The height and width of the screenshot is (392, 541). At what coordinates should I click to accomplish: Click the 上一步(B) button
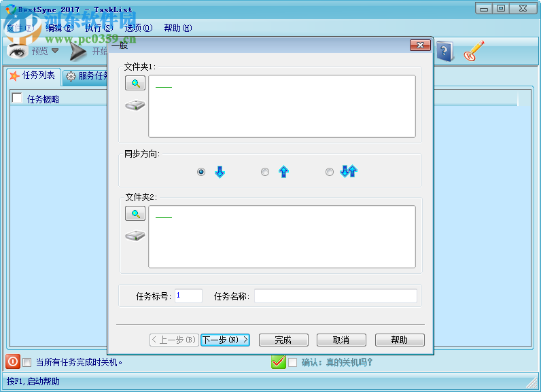(x=174, y=340)
